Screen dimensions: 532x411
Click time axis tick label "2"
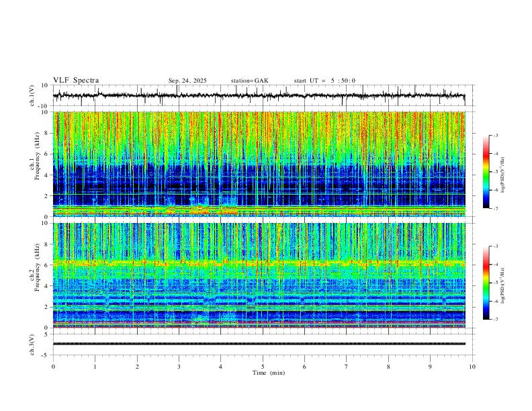(x=137, y=367)
